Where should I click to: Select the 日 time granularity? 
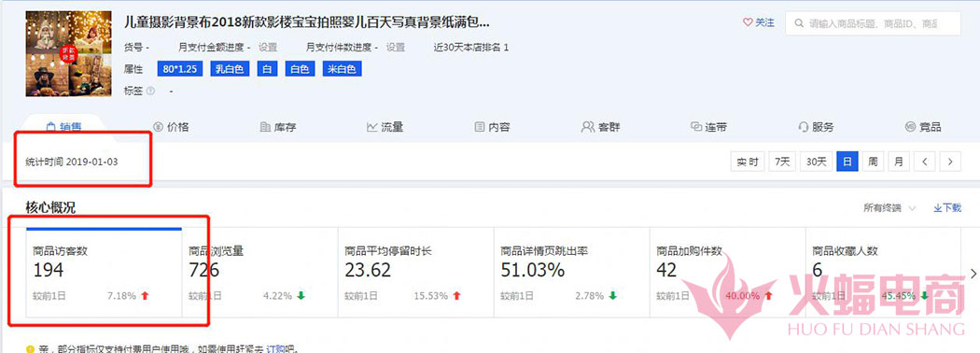point(847,162)
